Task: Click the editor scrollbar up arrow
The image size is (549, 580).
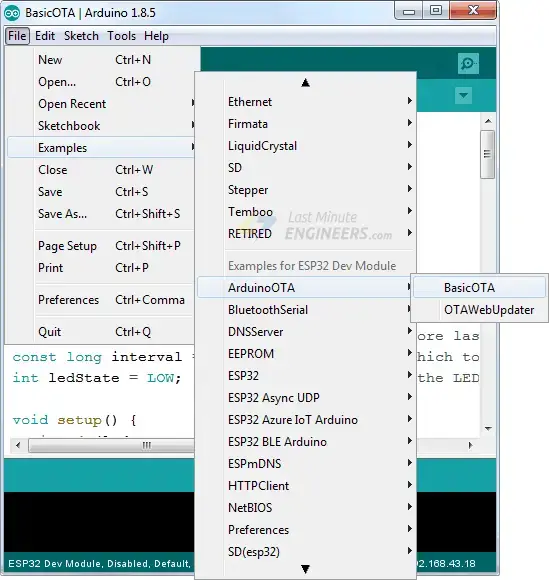Action: [488, 121]
